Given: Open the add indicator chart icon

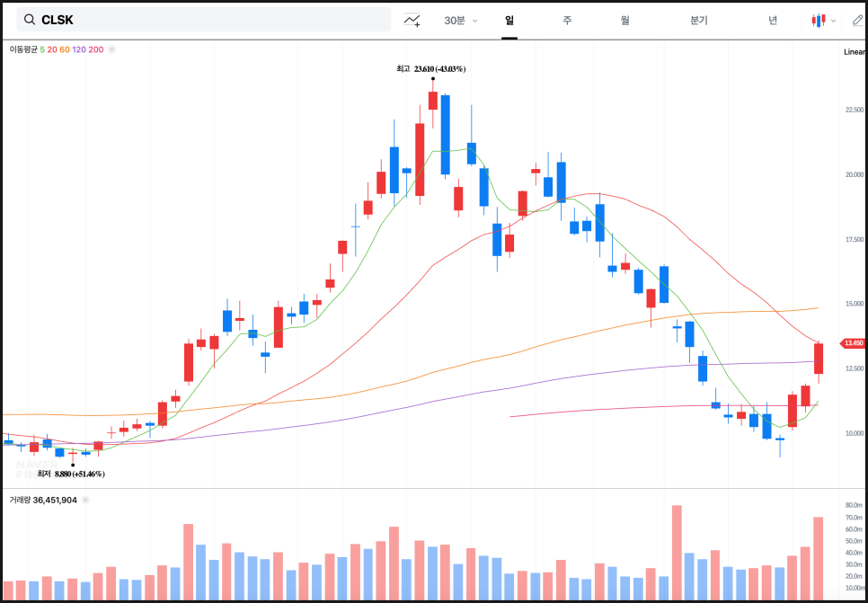Looking at the screenshot, I should 412,20.
